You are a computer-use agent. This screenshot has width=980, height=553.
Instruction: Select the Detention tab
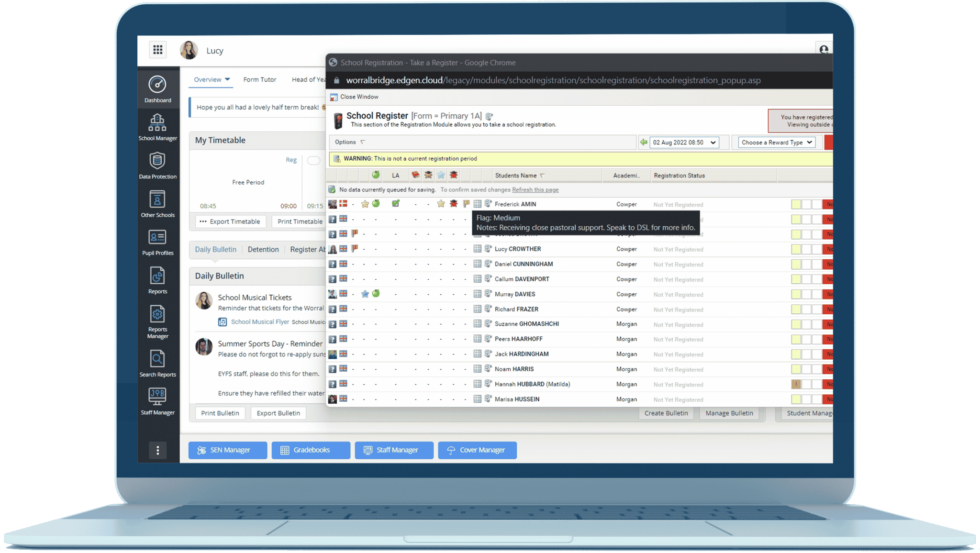pos(263,249)
